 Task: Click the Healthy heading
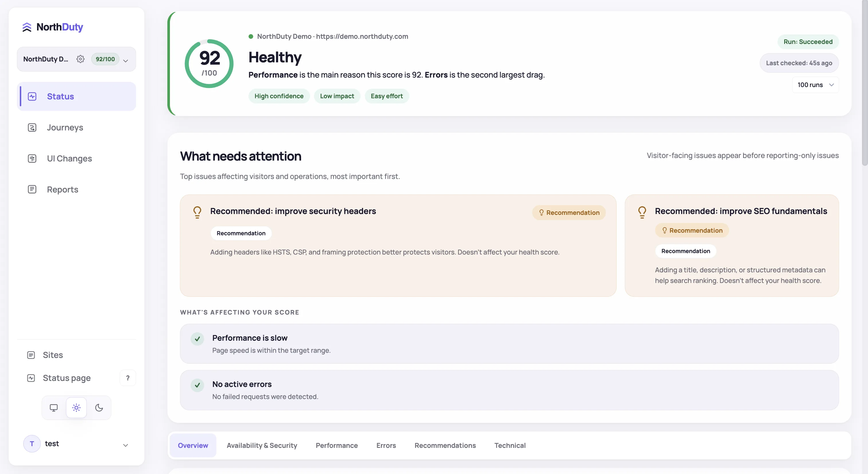275,57
